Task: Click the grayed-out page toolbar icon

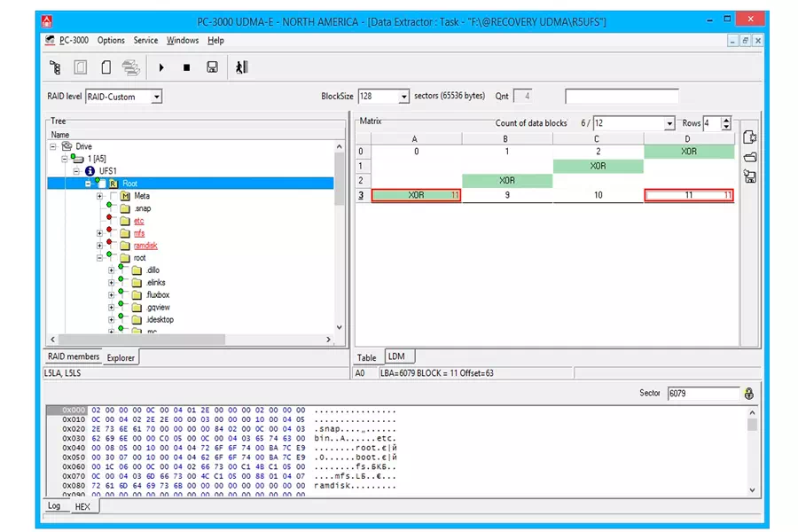Action: pyautogui.click(x=81, y=67)
